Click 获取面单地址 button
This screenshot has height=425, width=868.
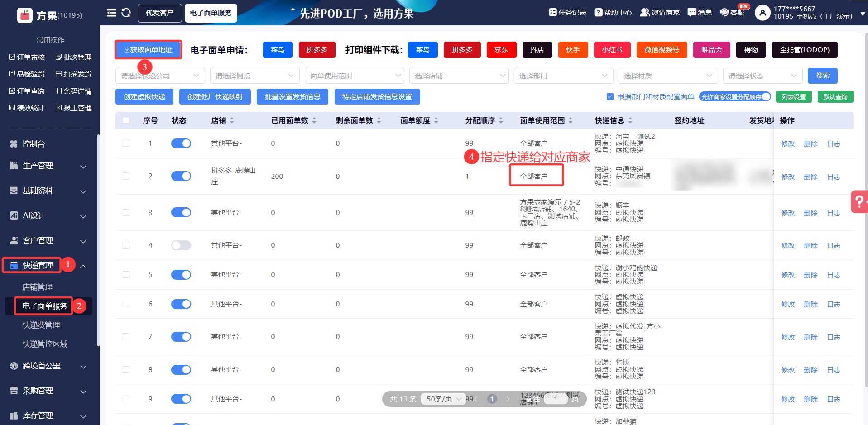(x=148, y=50)
